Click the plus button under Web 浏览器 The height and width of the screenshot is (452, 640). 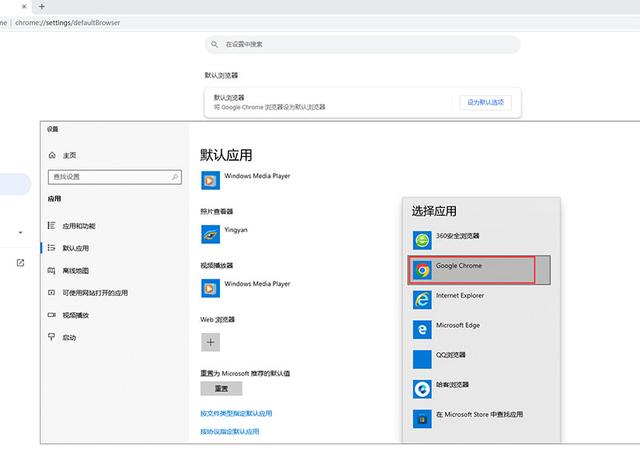click(x=210, y=342)
